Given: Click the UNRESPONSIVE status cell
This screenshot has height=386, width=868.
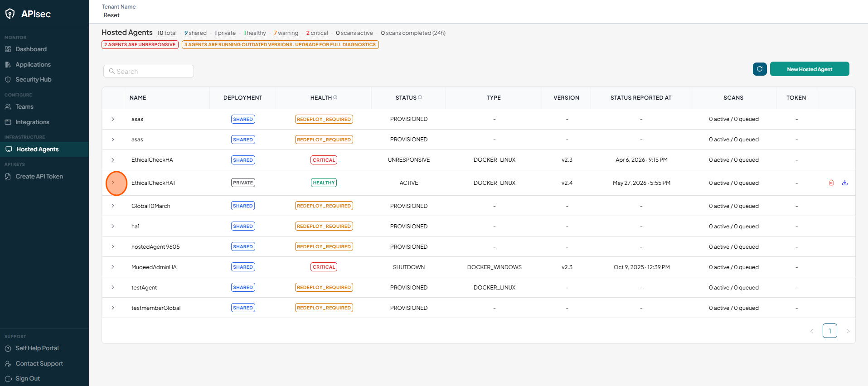Looking at the screenshot, I should (409, 160).
